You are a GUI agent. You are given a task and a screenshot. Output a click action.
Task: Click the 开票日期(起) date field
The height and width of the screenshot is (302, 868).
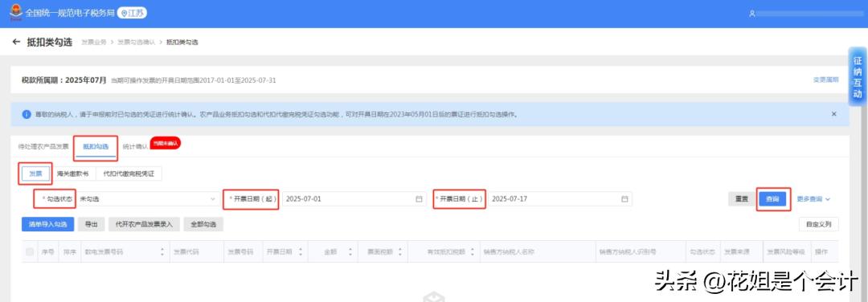(x=354, y=198)
